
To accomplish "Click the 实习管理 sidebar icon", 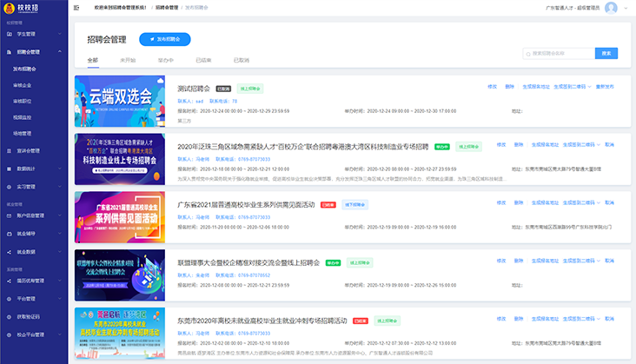I will pyautogui.click(x=9, y=187).
